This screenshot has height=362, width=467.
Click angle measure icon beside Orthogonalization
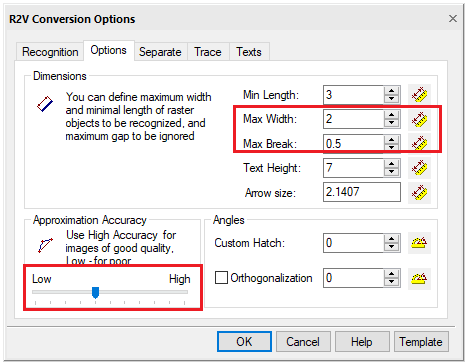pyautogui.click(x=419, y=278)
